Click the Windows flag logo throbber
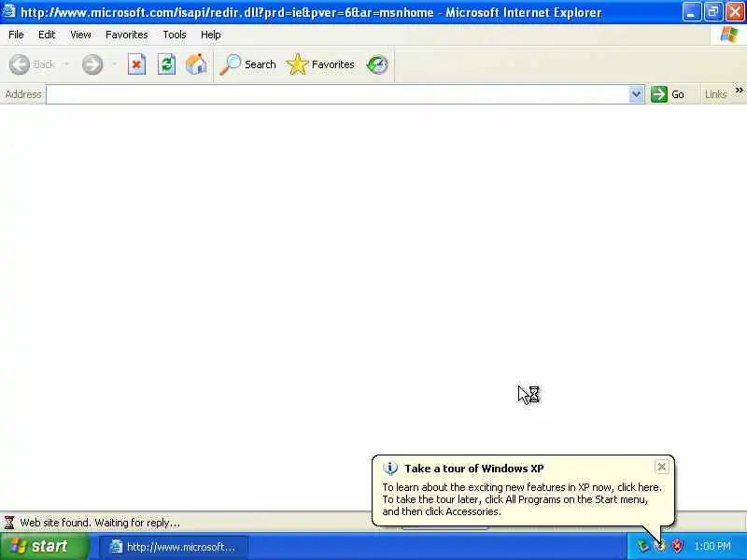Image resolution: width=747 pixels, height=560 pixels. tap(729, 35)
